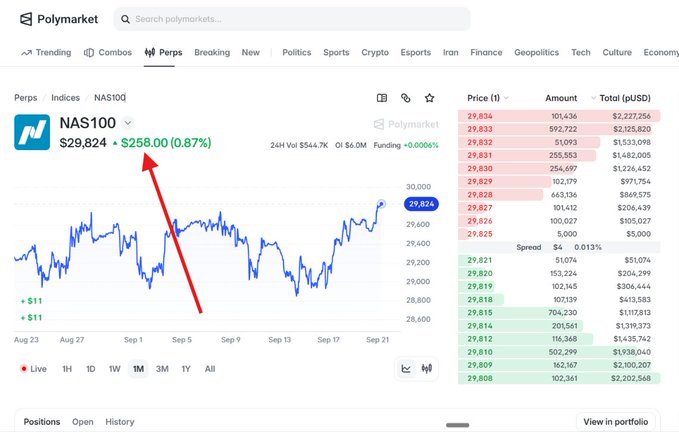679x432 pixels.
Task: Go to the New tab
Action: [250, 52]
